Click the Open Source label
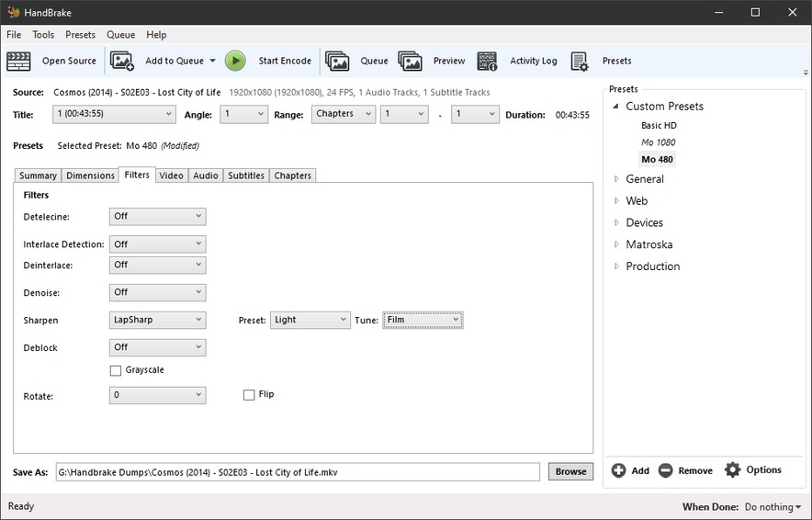812x520 pixels. click(x=69, y=61)
